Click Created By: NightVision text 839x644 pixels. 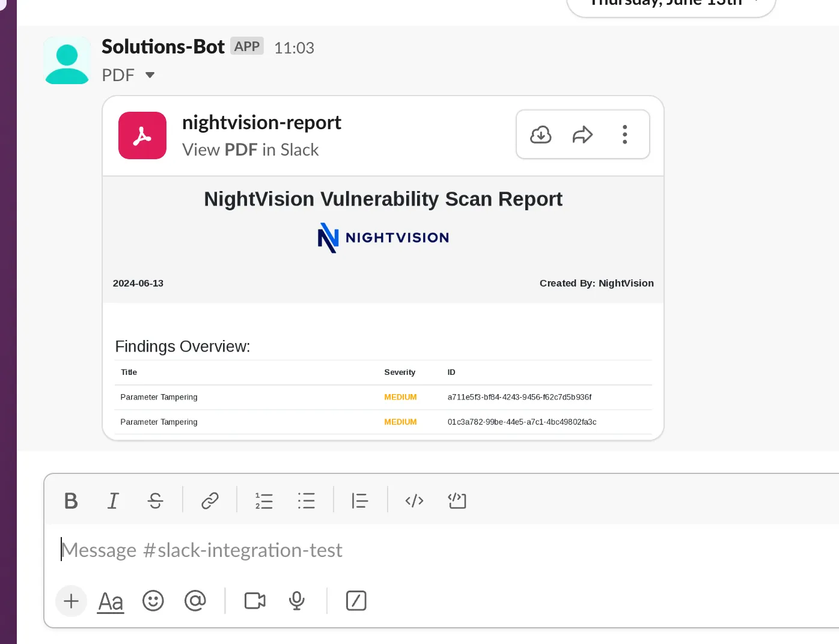point(597,284)
